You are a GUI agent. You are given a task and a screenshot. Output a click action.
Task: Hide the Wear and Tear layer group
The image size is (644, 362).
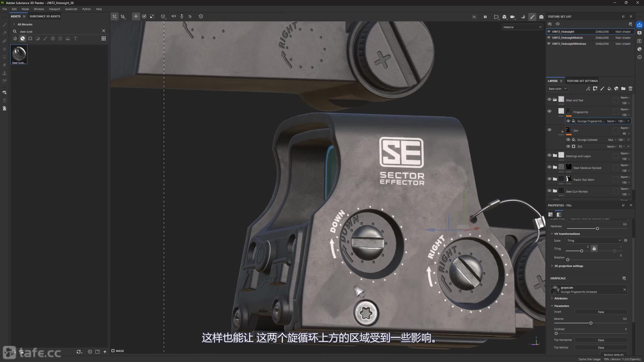549,99
